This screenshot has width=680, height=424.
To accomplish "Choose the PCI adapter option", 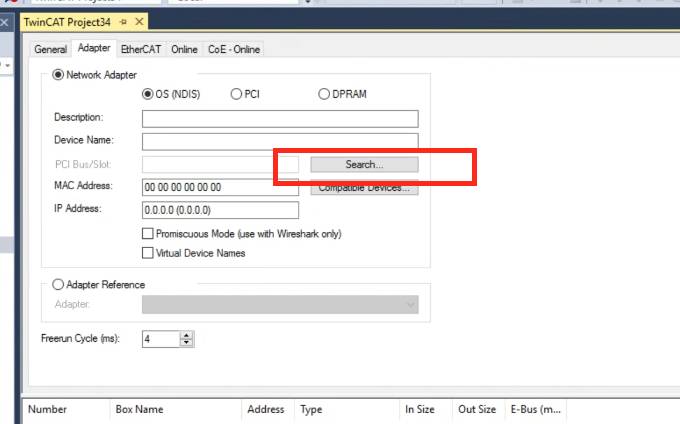I will pos(236,94).
